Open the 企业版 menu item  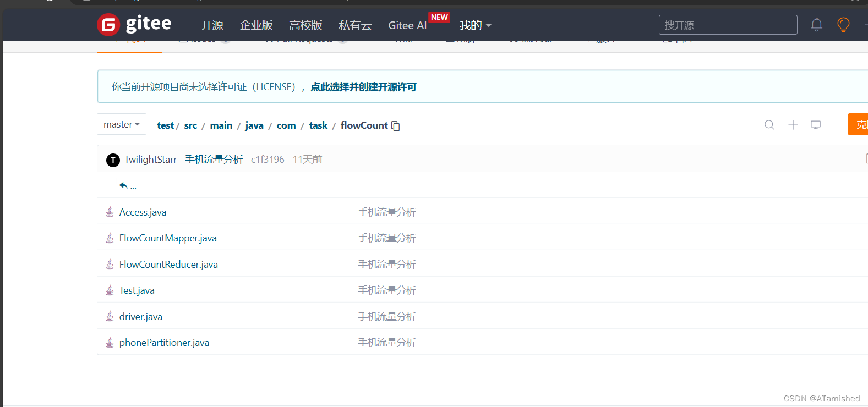(256, 25)
